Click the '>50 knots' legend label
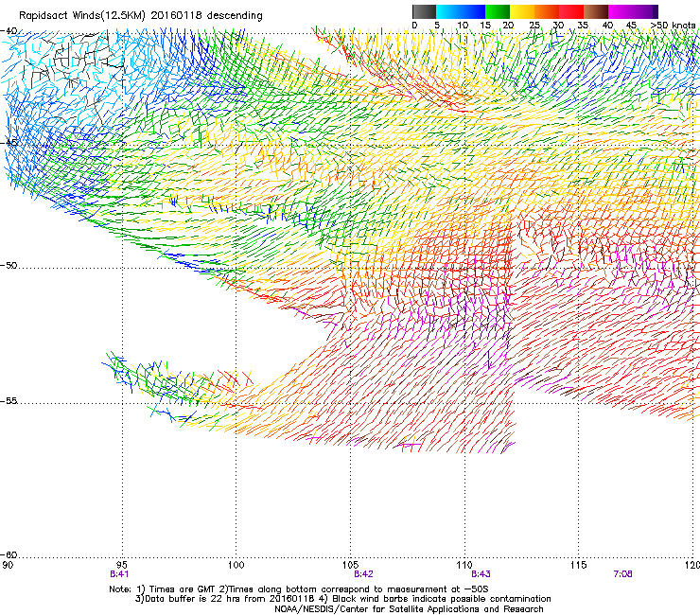This screenshot has width=700, height=615. 673,26
